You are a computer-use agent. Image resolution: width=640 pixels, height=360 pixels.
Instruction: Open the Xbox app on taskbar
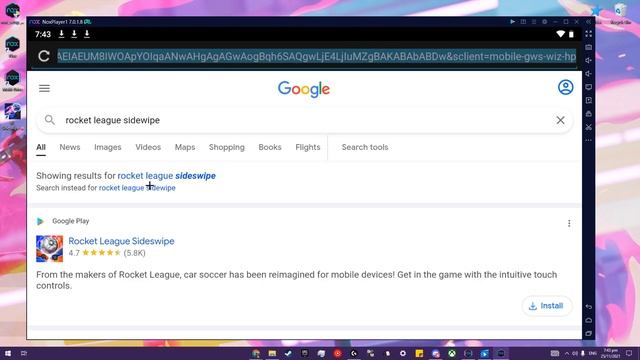pos(452,353)
